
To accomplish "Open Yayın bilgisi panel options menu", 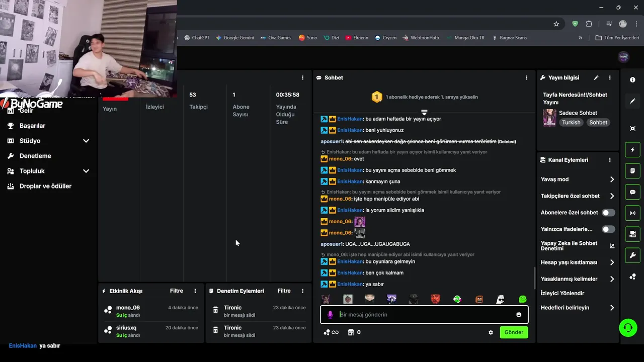I will tap(610, 78).
